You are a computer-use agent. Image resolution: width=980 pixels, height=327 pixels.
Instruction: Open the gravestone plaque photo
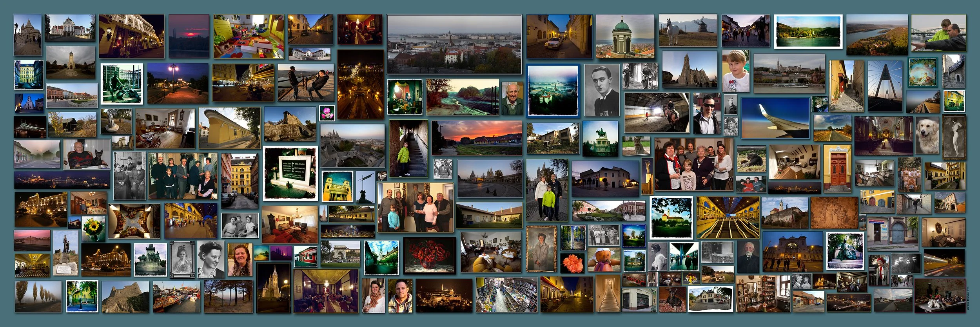(290, 173)
